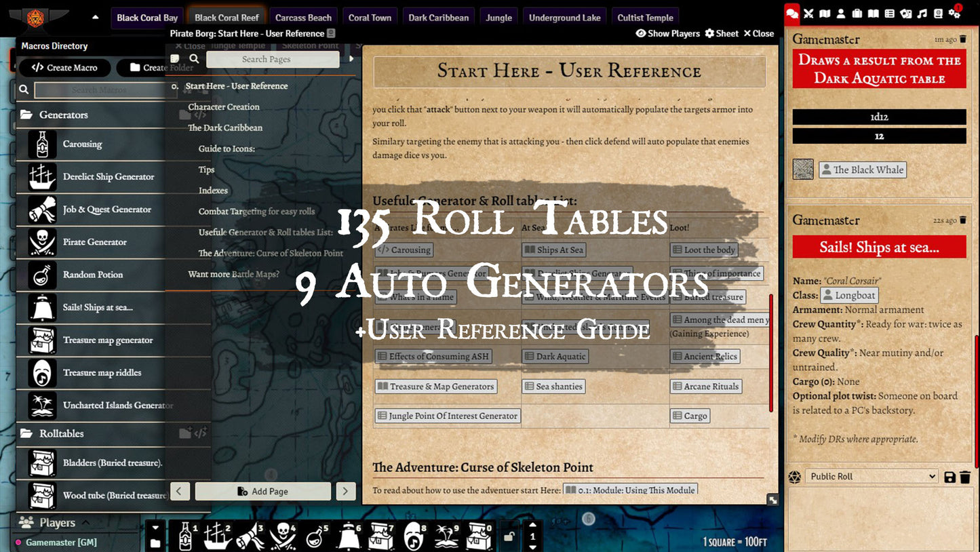Run the hotbar slot 2 ship macro
Viewport: 980px width, 552px height.
[217, 536]
